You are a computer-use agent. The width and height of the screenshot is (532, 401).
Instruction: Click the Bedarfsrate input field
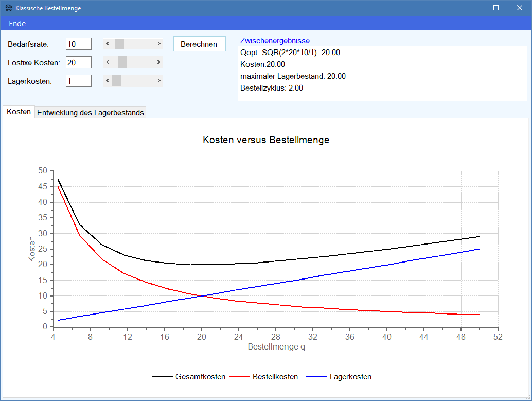pos(79,44)
